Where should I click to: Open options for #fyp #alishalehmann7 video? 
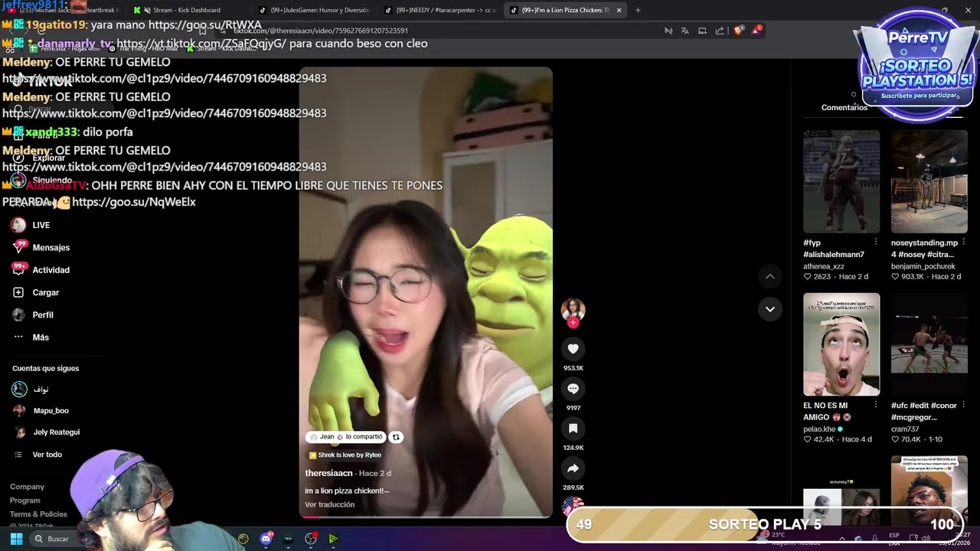[876, 243]
